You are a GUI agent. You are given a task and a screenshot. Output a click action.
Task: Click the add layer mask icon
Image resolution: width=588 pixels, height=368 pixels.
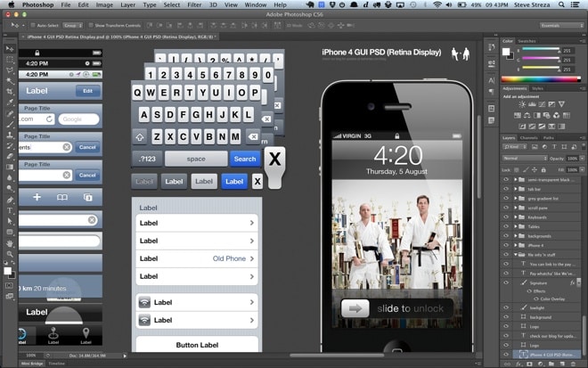529,364
